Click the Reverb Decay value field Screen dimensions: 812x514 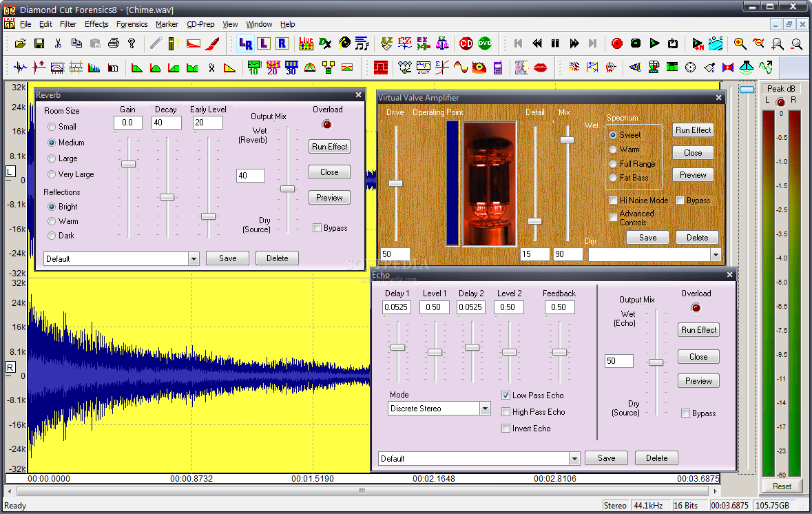point(167,123)
